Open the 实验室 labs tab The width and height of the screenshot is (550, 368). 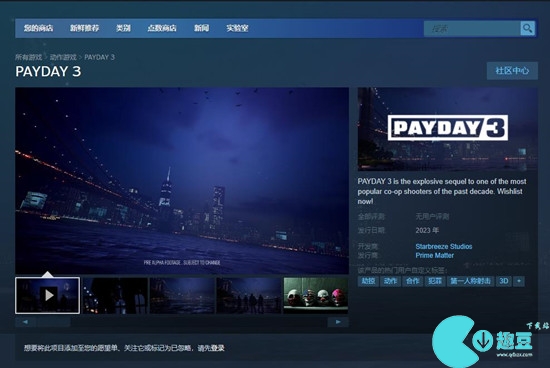tap(237, 28)
